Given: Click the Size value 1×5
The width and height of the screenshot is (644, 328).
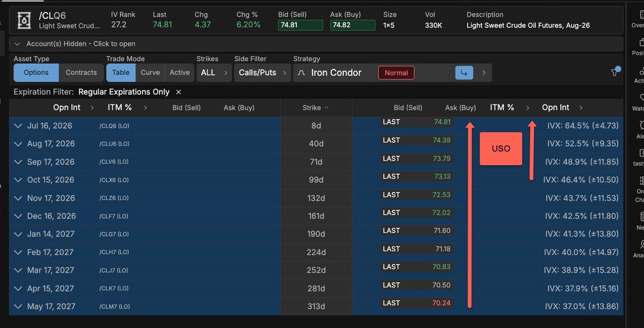Looking at the screenshot, I should click(389, 25).
